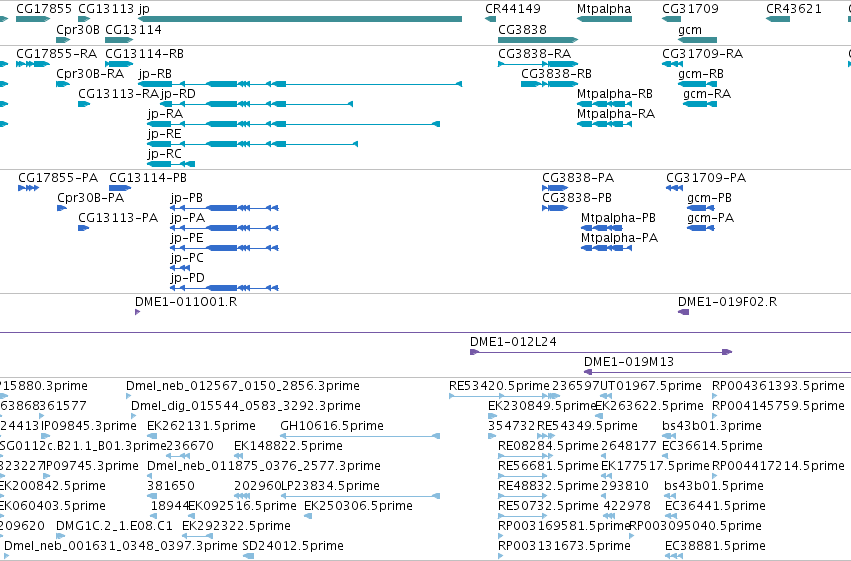Click the CR44149 gene label
Image resolution: width=851 pixels, height=561 pixels.
click(x=513, y=9)
